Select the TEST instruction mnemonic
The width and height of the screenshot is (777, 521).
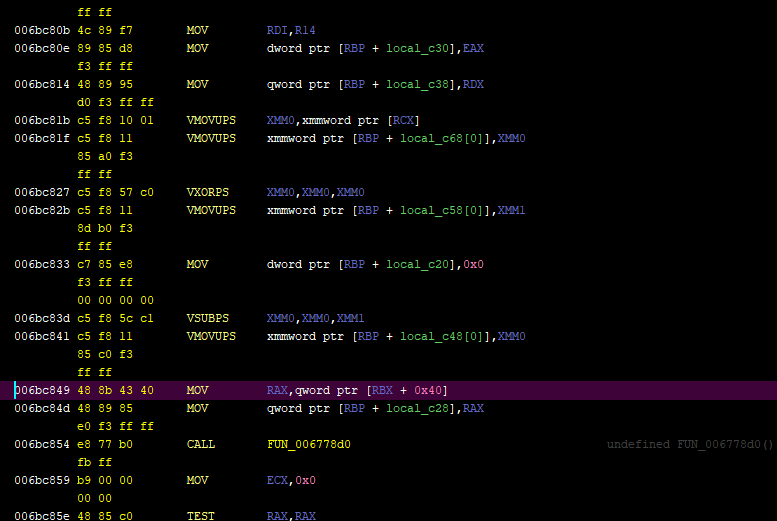201,516
